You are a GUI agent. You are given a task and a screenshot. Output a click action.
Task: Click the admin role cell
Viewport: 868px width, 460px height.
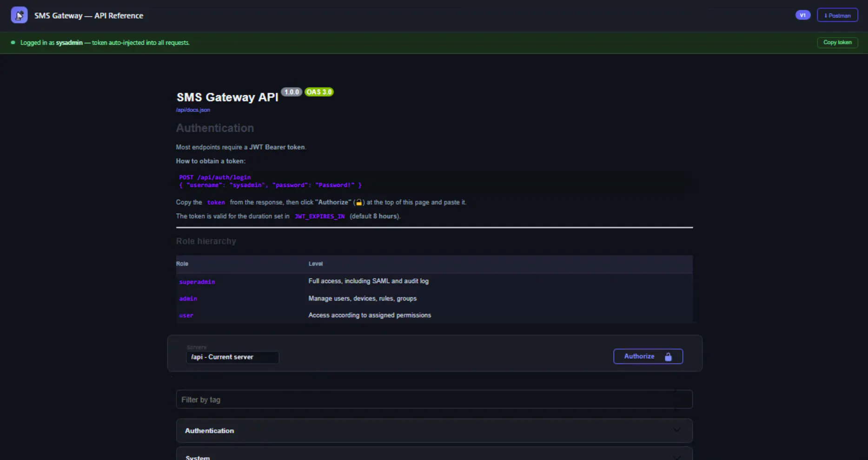[188, 299]
